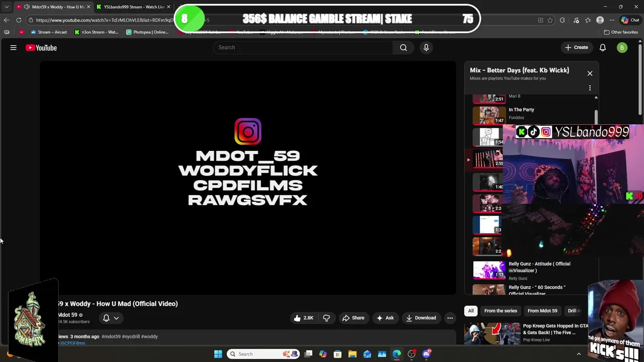Click the YouTube search magnifier button
Viewport: 644px width, 362px height.
[404, 47]
